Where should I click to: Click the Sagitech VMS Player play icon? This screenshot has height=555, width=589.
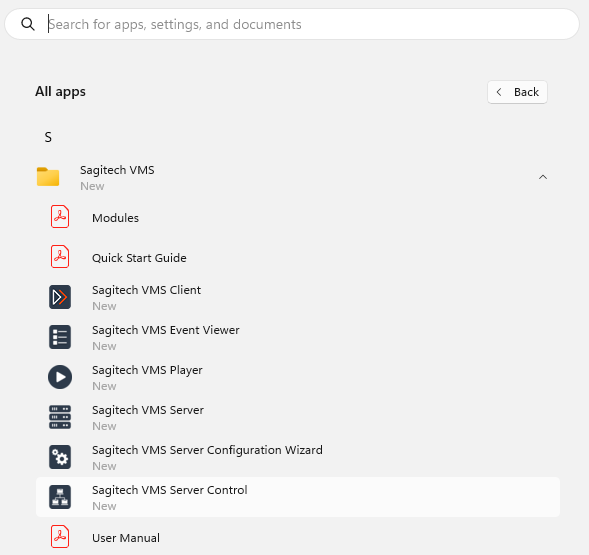[x=60, y=377]
